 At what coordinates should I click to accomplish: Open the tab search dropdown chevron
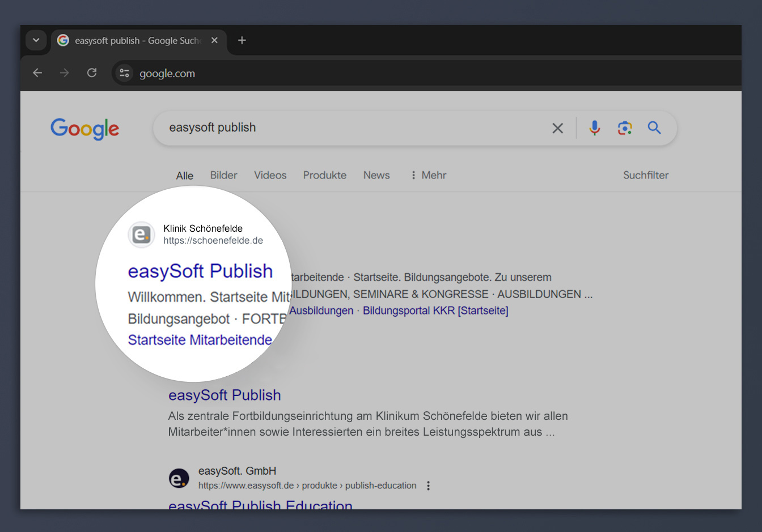36,40
